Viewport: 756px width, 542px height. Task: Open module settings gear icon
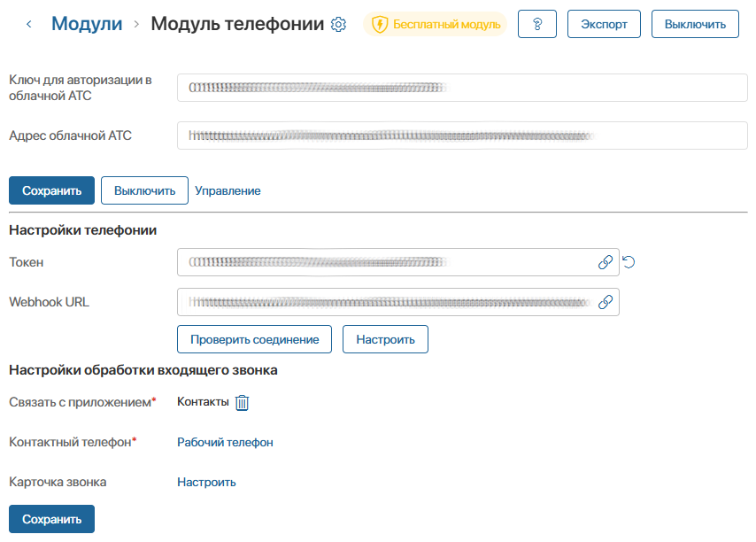click(x=338, y=24)
